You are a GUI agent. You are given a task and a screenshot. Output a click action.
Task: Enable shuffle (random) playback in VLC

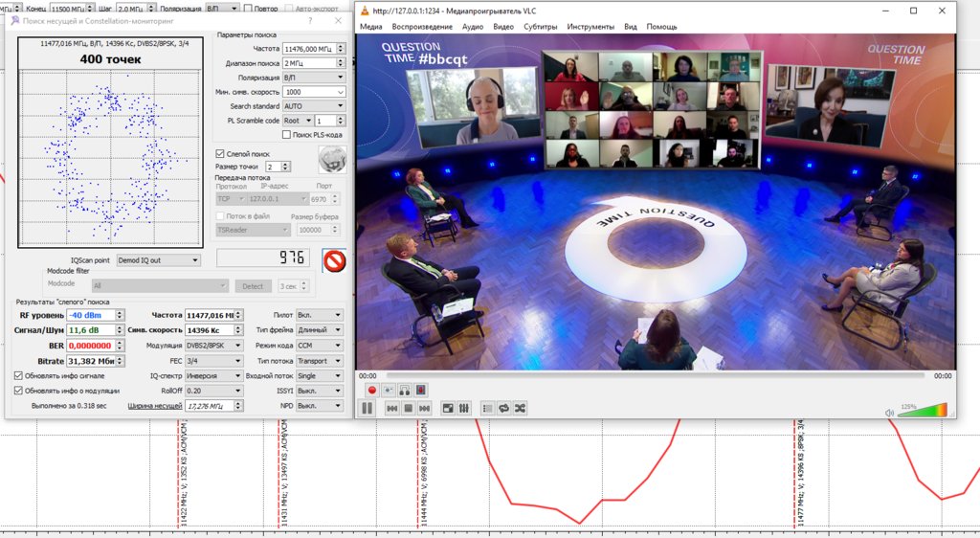[x=520, y=408]
